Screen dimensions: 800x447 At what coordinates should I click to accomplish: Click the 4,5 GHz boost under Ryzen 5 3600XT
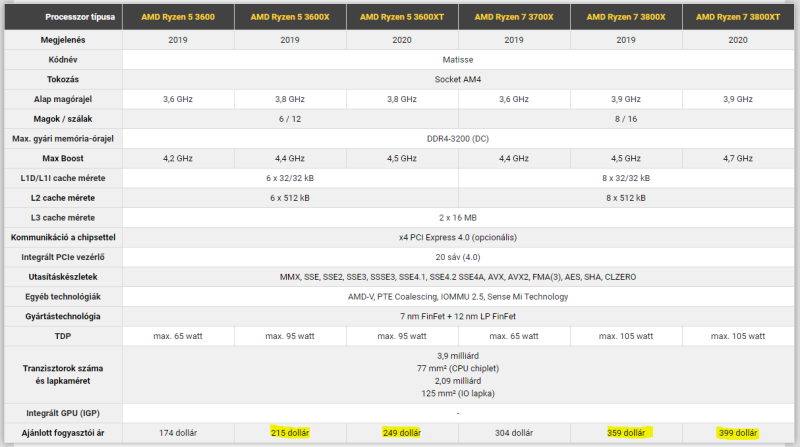click(x=402, y=159)
